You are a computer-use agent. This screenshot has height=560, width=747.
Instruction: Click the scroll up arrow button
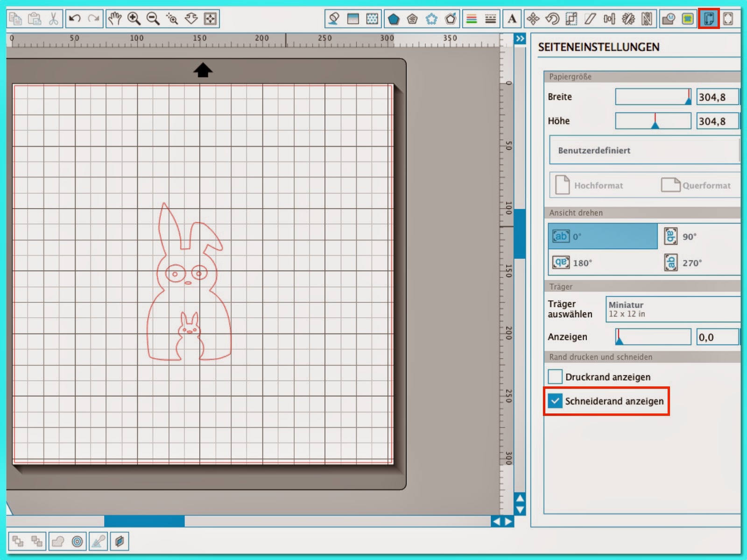point(520,498)
